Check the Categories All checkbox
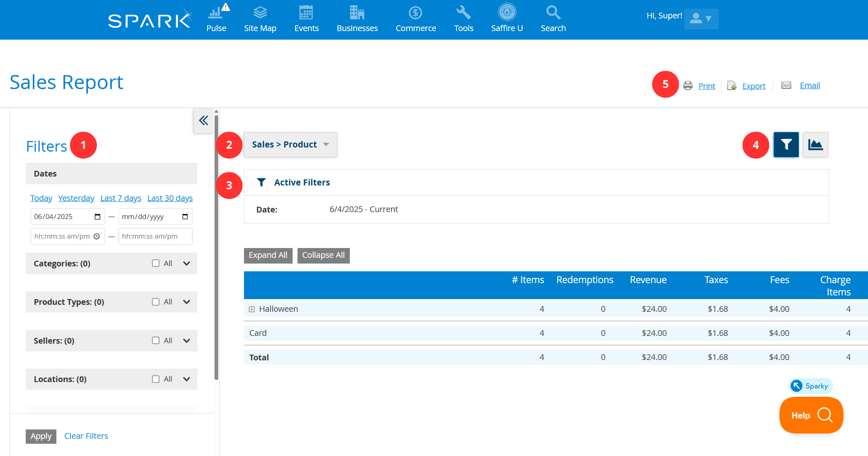Image resolution: width=868 pixels, height=456 pixels. [156, 263]
